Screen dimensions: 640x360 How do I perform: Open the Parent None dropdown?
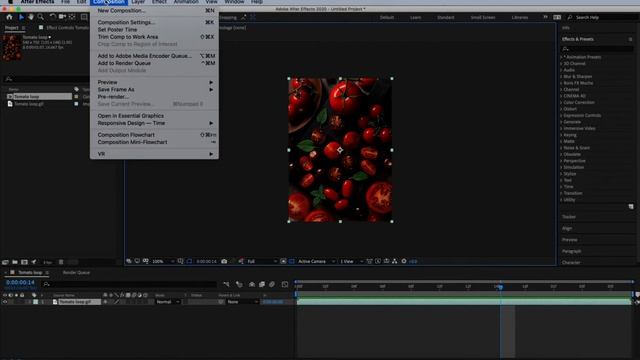tap(243, 302)
